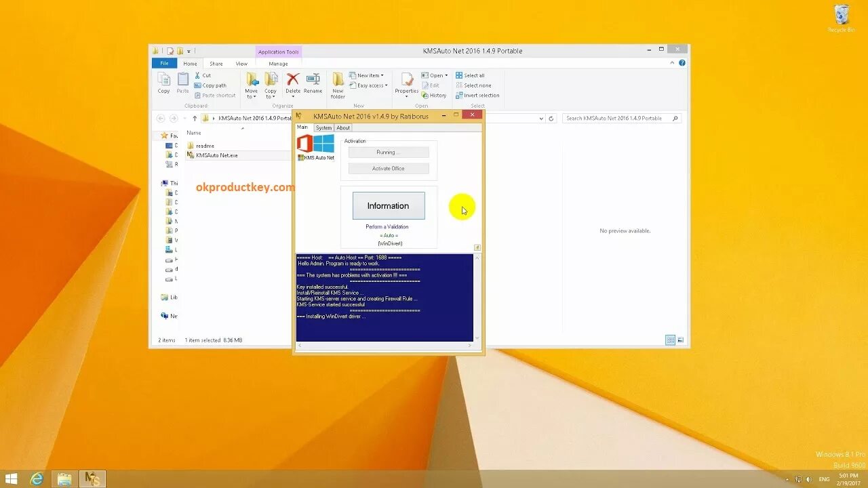Go up one folder level in Explorer
Viewport: 868px width, 488px height.
click(x=195, y=118)
